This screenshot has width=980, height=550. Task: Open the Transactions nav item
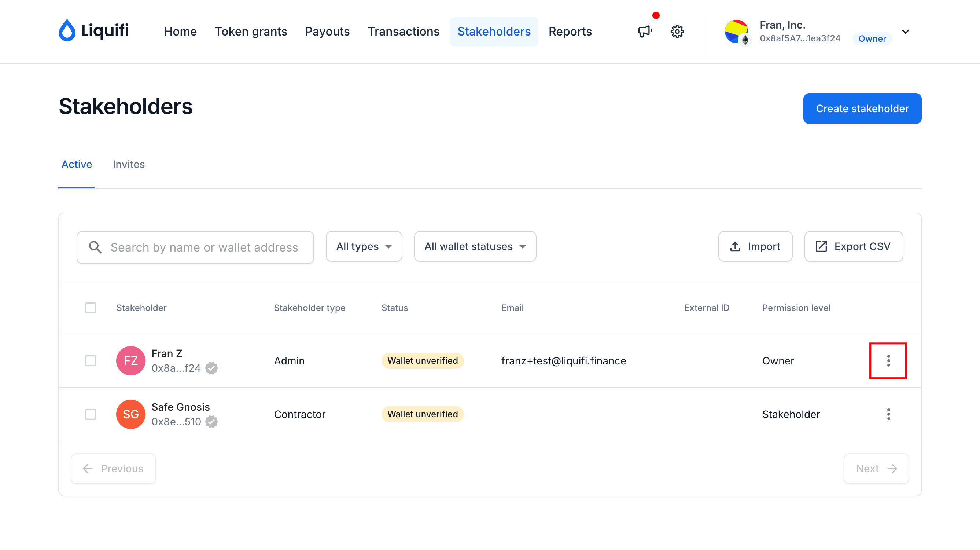coord(403,32)
